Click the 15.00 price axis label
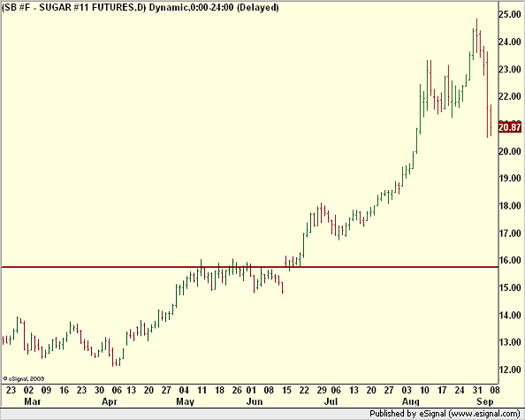This screenshot has height=420, width=525. click(x=510, y=287)
